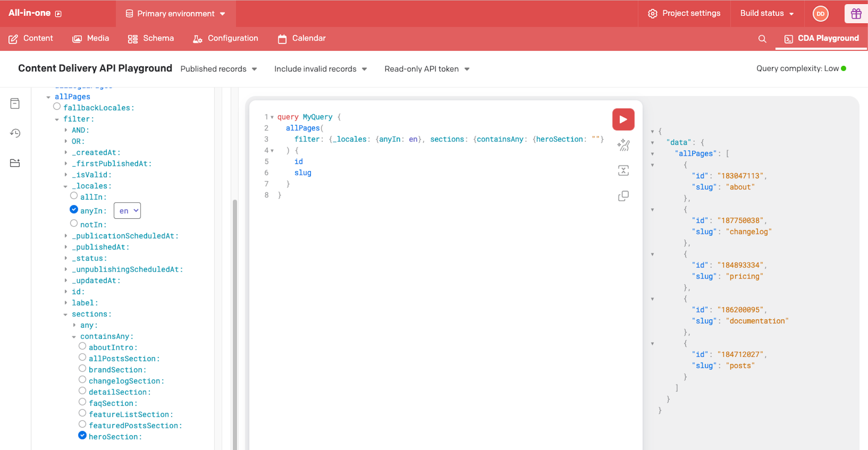Go to the Schema tab
Viewport: 868px width, 450px height.
(151, 39)
